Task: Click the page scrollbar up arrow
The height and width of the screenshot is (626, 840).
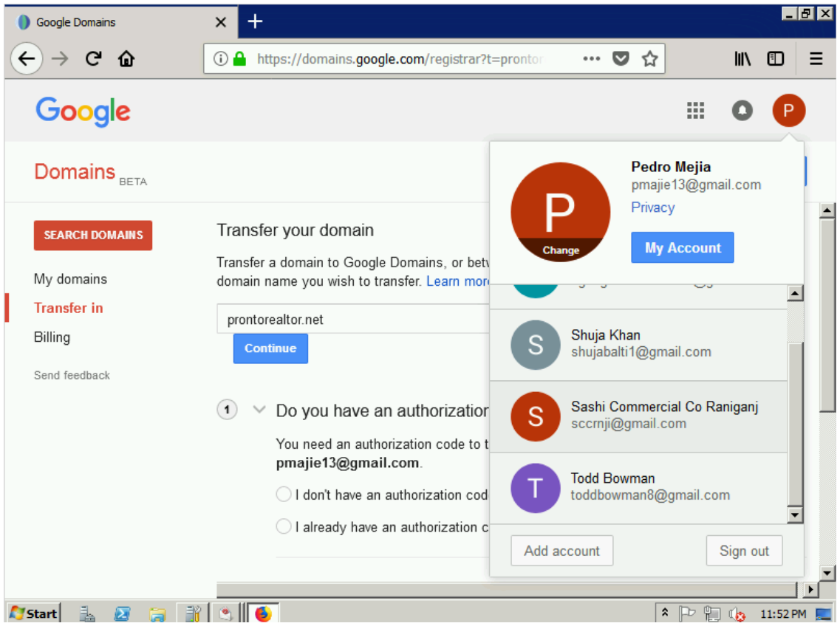Action: click(827, 210)
